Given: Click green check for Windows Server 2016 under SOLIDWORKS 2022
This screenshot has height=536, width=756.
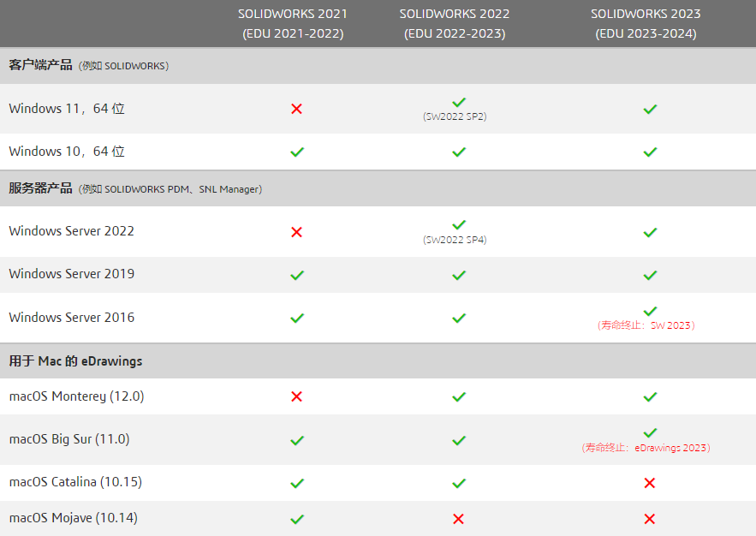Looking at the screenshot, I should (x=459, y=319).
